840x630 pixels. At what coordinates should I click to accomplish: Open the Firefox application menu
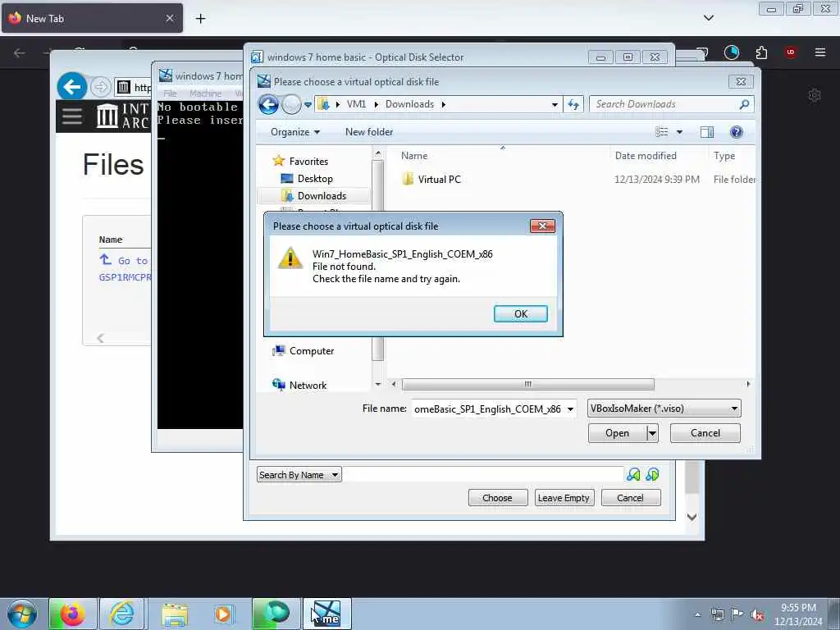(819, 52)
